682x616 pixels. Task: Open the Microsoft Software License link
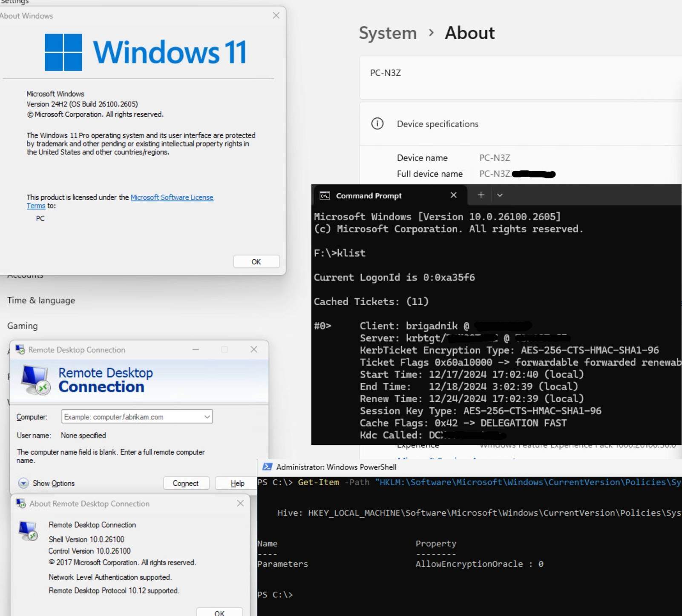point(172,198)
